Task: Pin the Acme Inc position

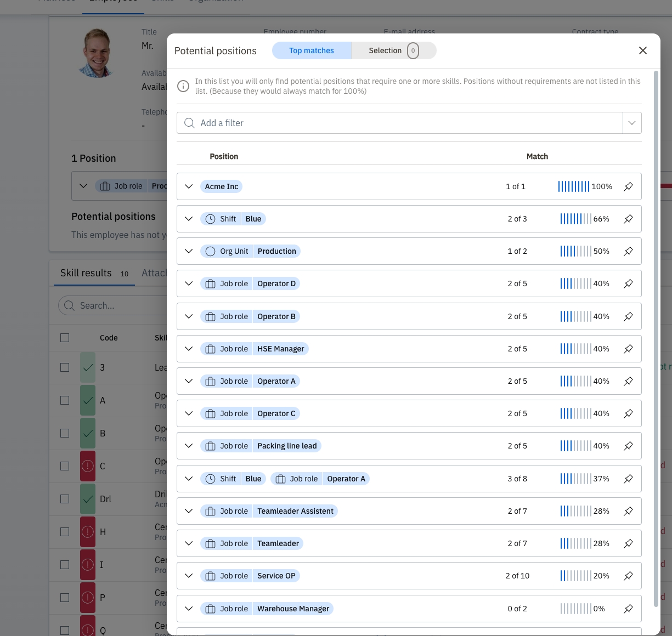Action: pos(628,186)
